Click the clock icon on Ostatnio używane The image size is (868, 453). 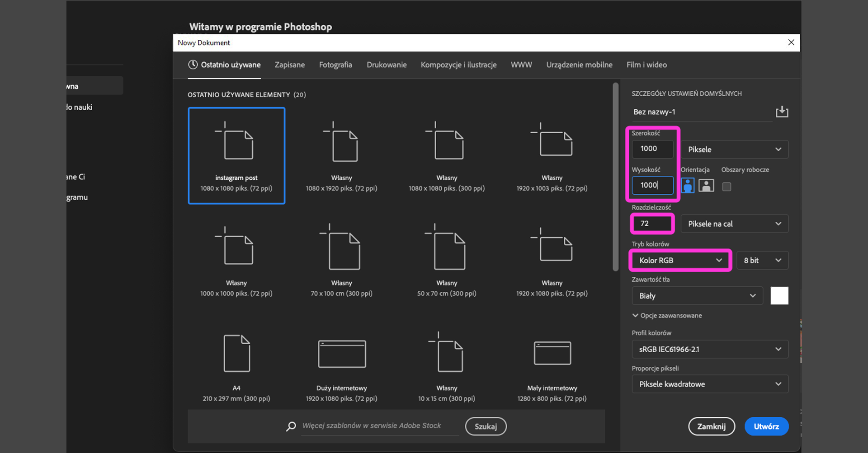(193, 65)
